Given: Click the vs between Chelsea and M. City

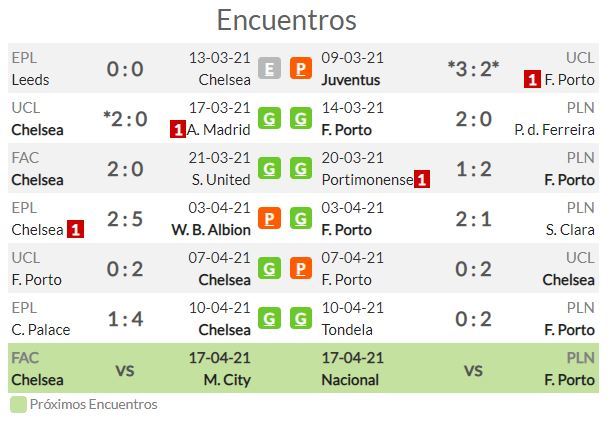Looking at the screenshot, I should coord(125,370).
